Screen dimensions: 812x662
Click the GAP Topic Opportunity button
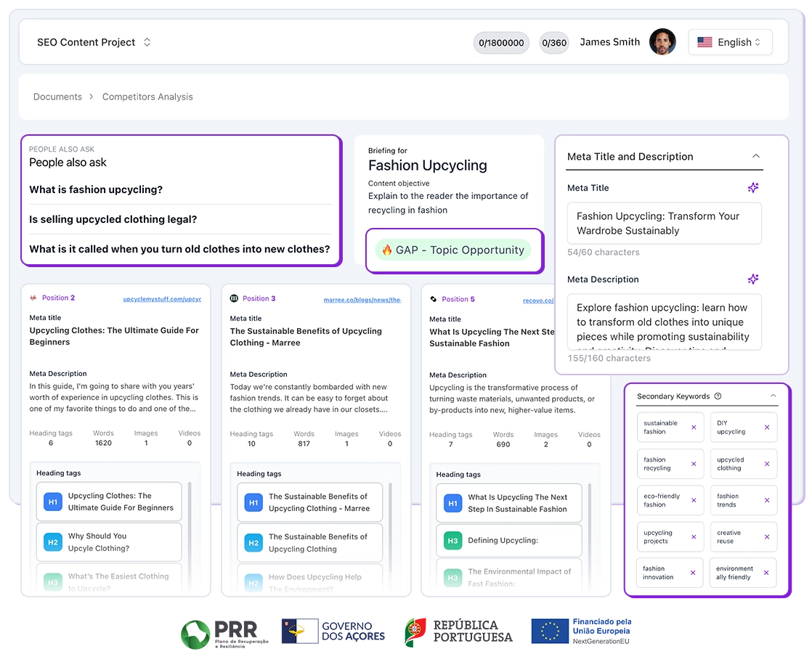454,249
